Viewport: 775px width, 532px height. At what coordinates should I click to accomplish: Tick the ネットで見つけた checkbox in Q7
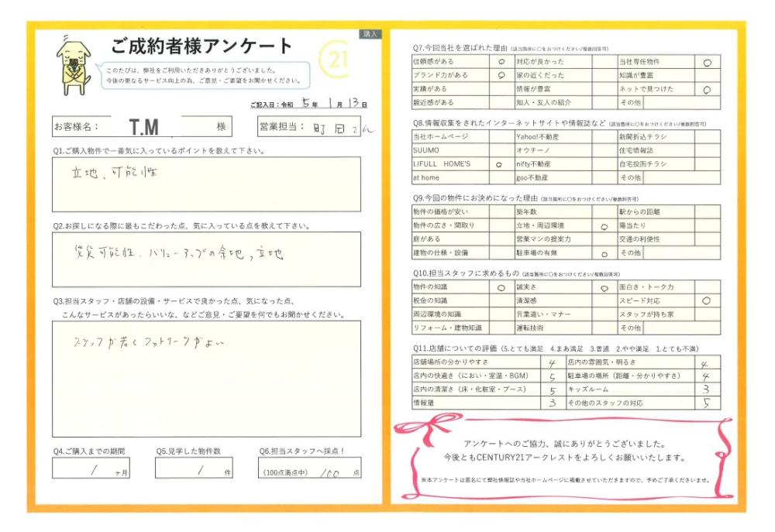click(706, 89)
